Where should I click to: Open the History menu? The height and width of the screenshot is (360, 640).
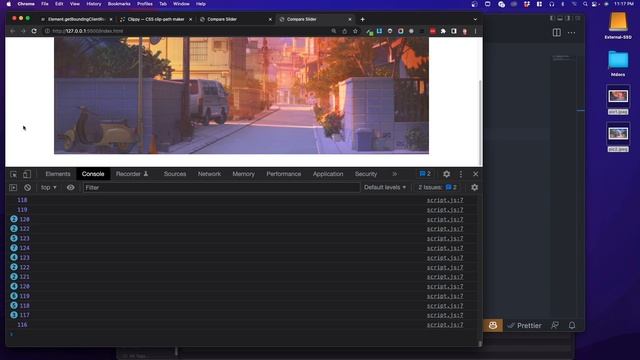(x=93, y=4)
